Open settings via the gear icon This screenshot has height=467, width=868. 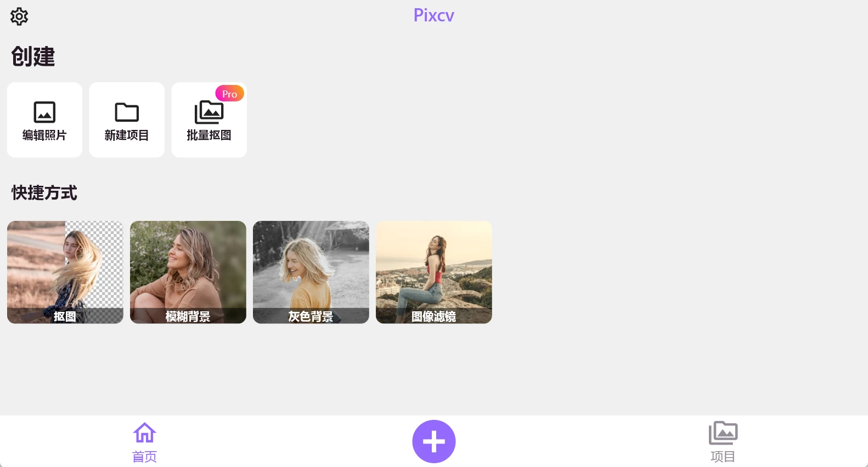pos(19,16)
